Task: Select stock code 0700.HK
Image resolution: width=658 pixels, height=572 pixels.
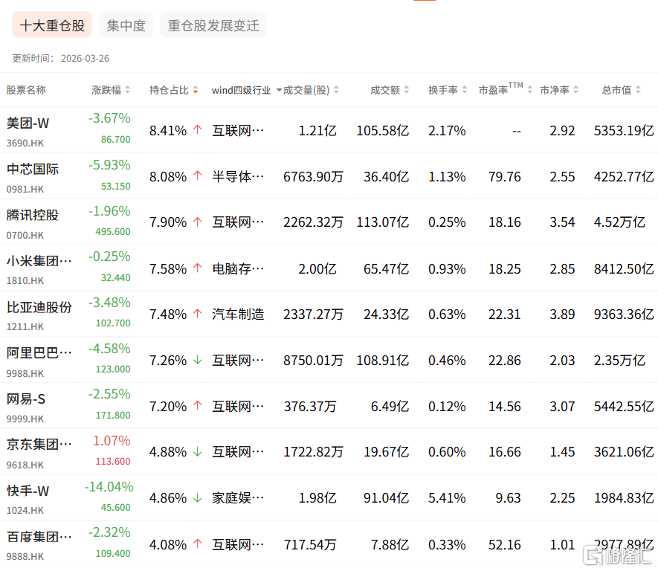Action: coord(25,235)
